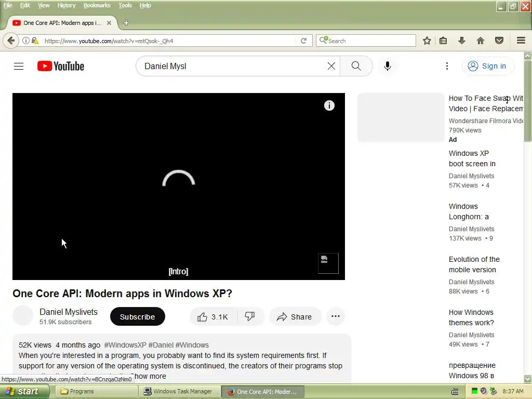Open the Edit menu
532x399 pixels.
coord(25,5)
